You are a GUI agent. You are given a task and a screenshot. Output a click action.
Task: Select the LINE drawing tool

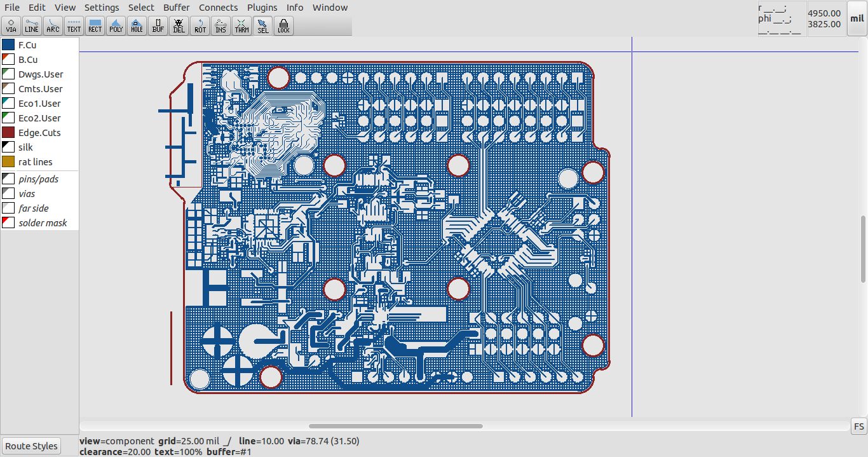32,26
